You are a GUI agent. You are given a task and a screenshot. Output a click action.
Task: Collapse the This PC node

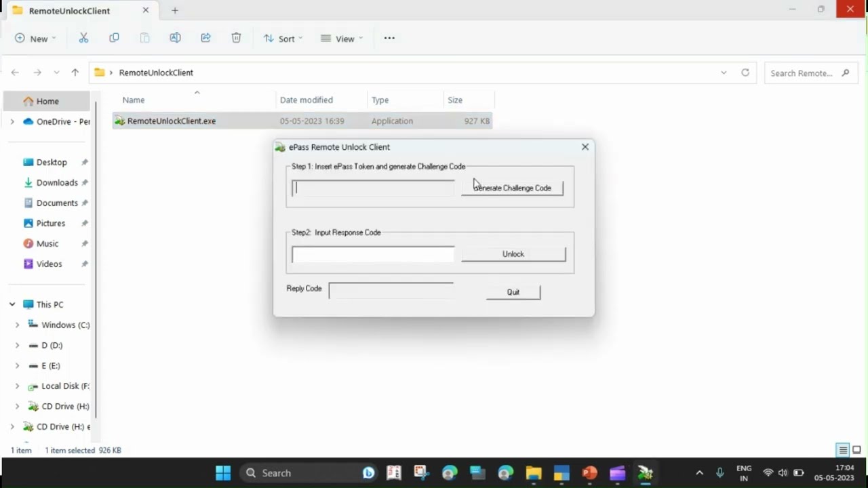[12, 304]
